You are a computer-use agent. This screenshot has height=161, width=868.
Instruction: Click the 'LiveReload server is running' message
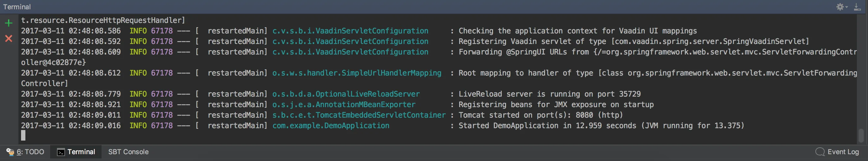click(549, 94)
